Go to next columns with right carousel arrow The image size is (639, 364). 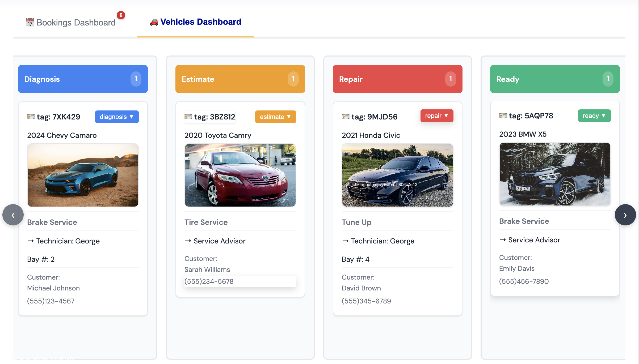[x=625, y=215]
